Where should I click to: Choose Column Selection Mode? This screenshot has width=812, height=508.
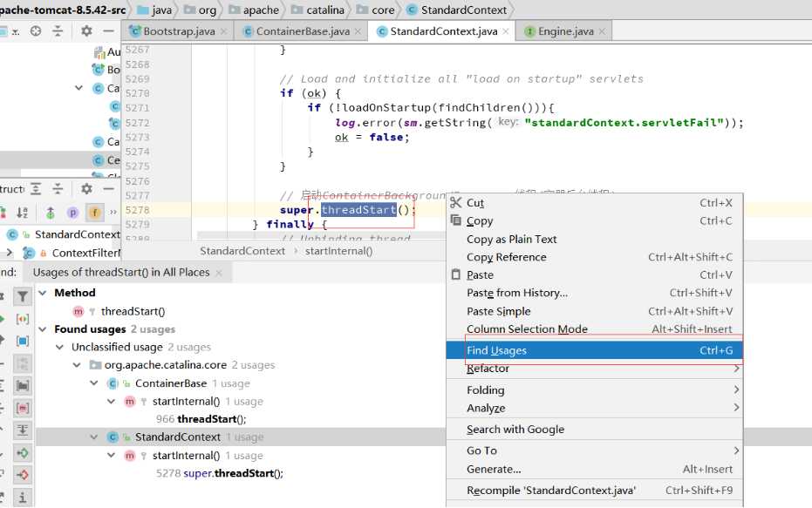(595, 329)
